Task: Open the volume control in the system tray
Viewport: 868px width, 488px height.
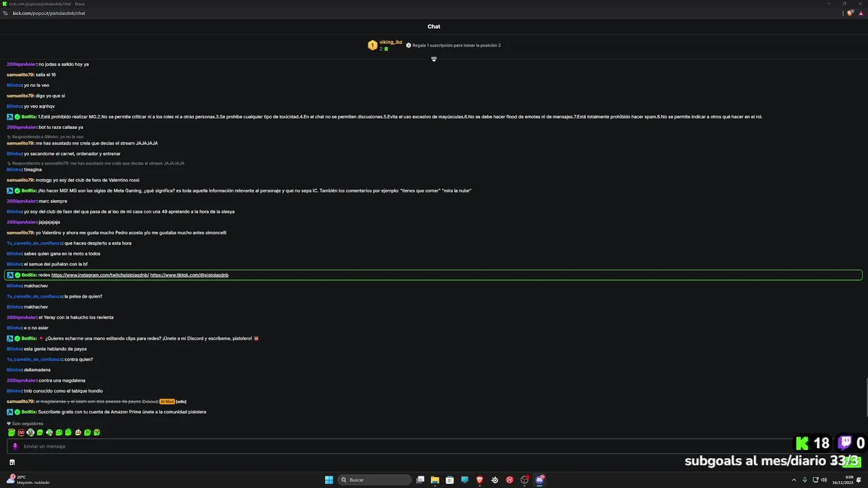Action: 823,480
